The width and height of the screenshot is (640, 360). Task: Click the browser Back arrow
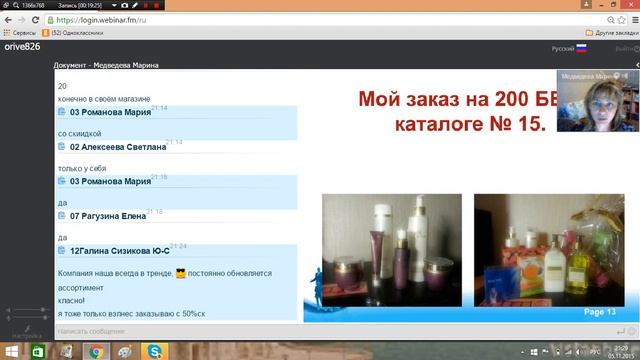tap(8, 20)
